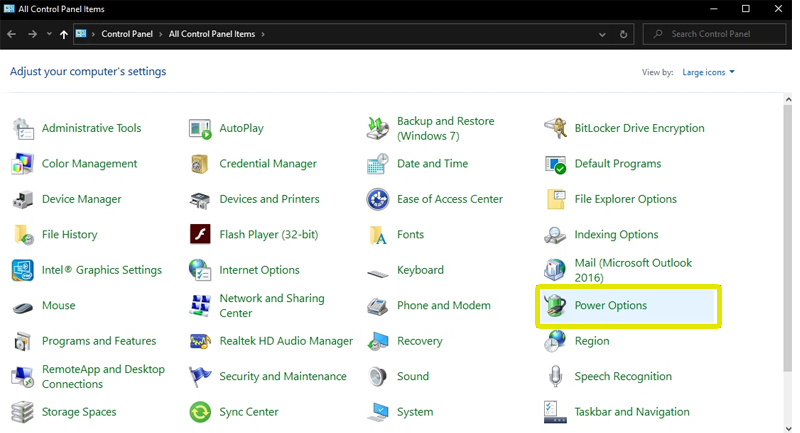Open the Realtek HD Audio Manager icon

[x=200, y=341]
